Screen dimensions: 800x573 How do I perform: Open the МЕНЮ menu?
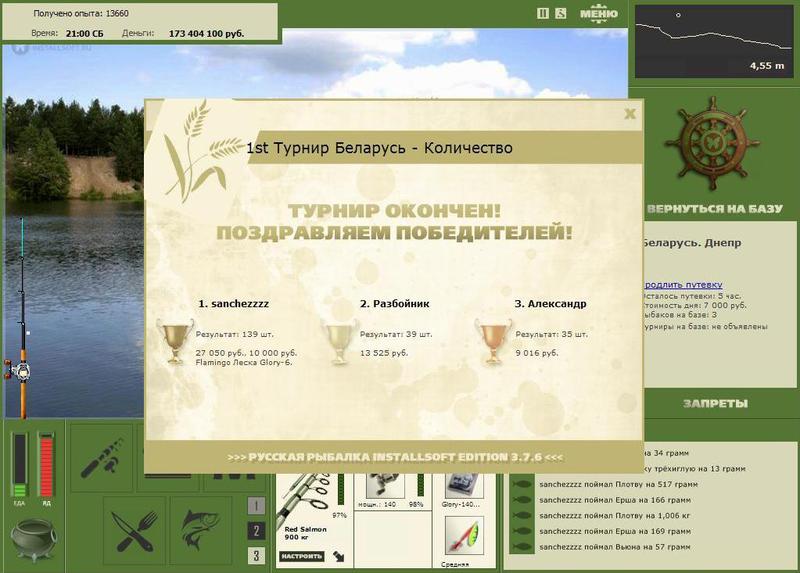tap(598, 14)
